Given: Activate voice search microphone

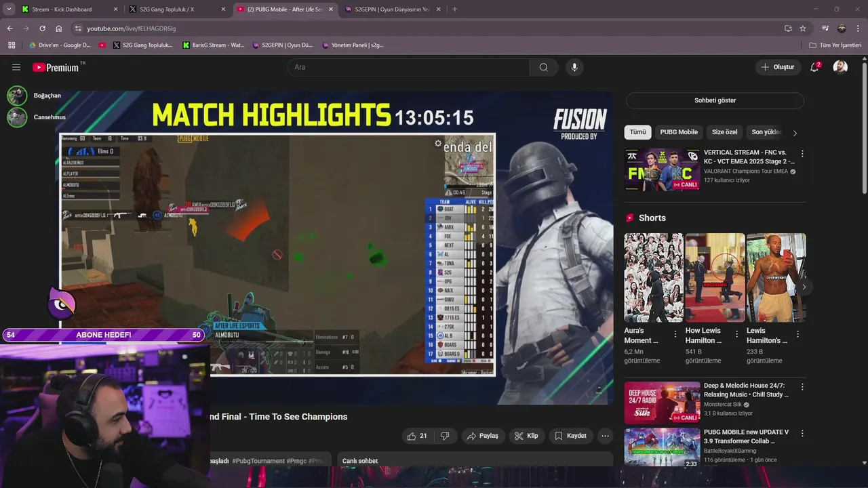Looking at the screenshot, I should click(574, 67).
